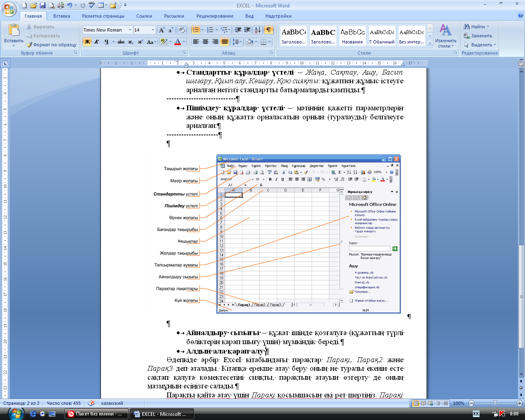Switch to Пакет без имени taskbar window
Screen dimensions: 525x420
[x=96, y=414]
